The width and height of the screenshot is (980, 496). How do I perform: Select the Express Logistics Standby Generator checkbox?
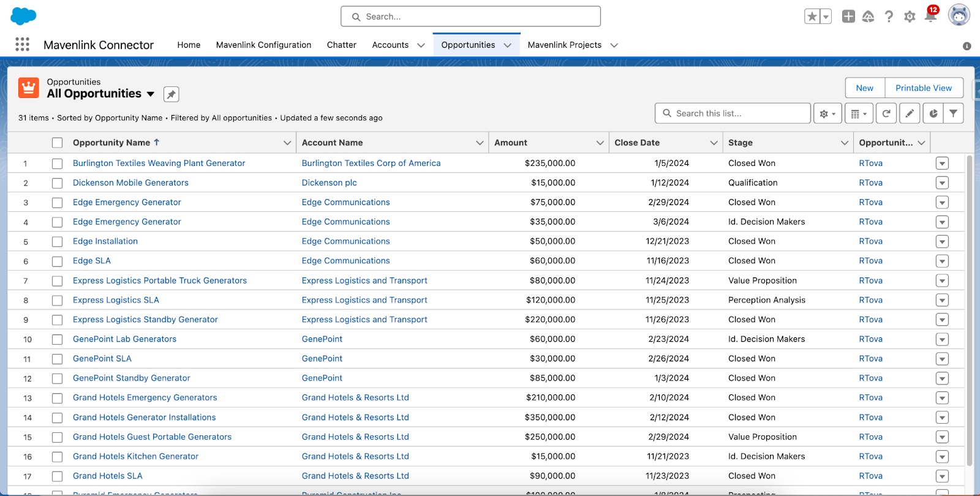pyautogui.click(x=58, y=320)
